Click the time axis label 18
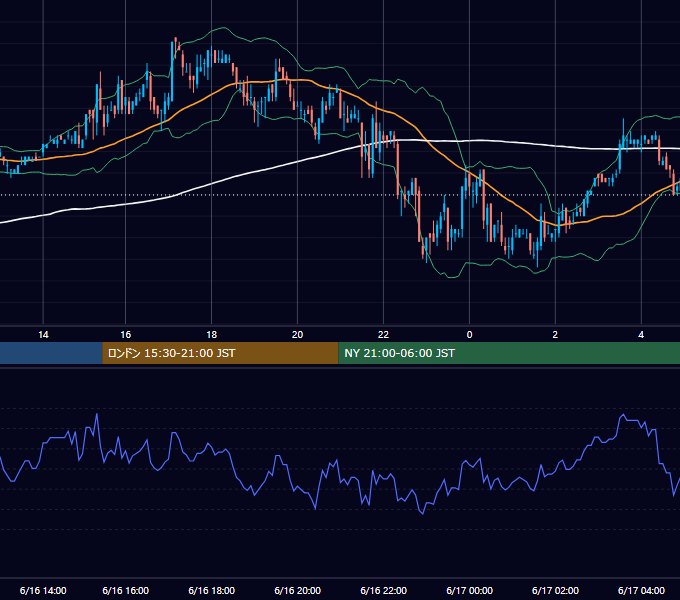The image size is (680, 600). (x=211, y=335)
